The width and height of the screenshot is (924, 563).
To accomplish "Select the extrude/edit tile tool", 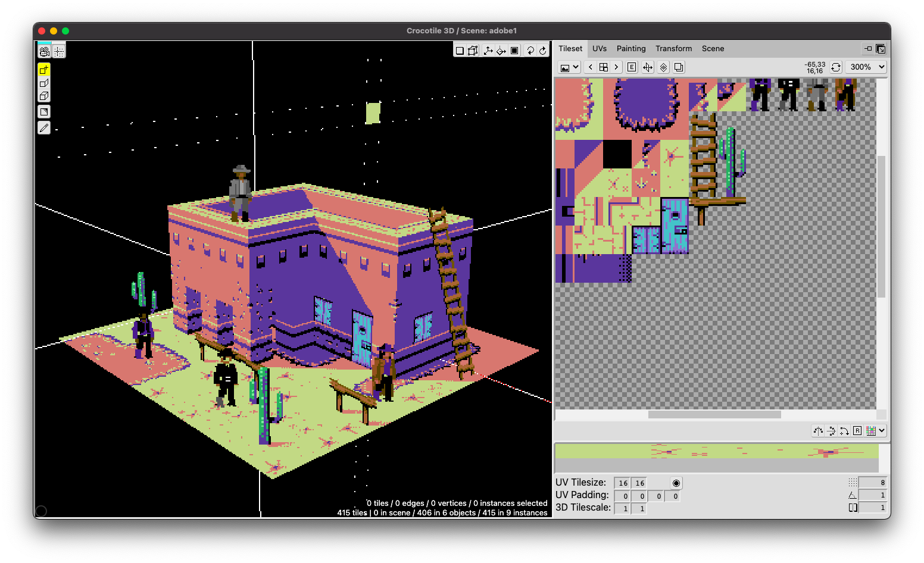I will point(44,83).
